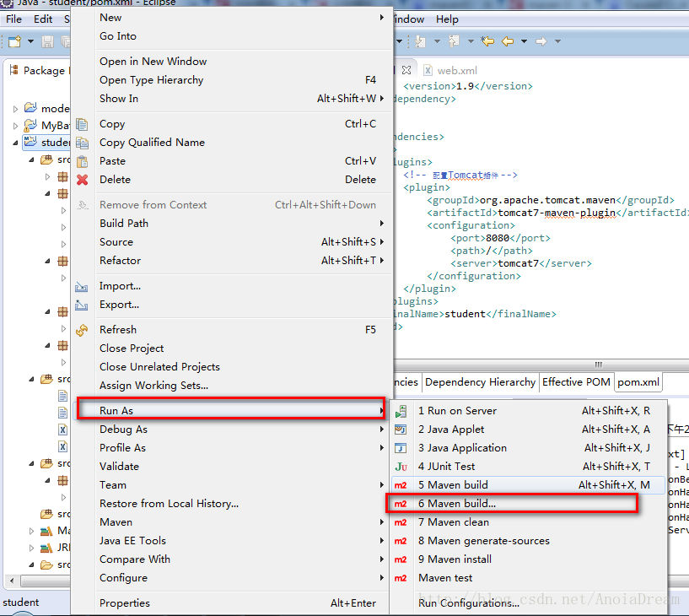Open the Help menu
This screenshot has width=689, height=616.
pos(447,19)
